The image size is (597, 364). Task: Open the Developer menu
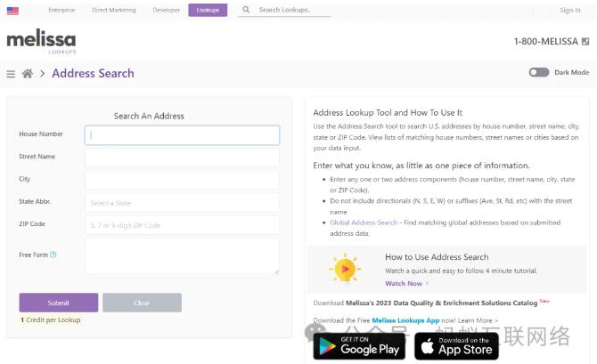(167, 10)
